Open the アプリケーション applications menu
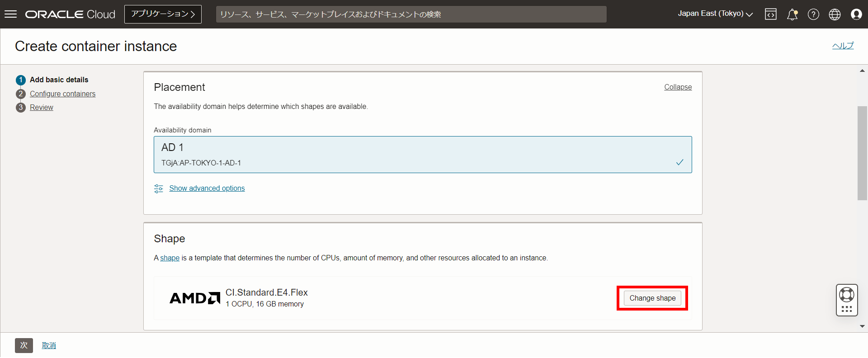 point(163,14)
